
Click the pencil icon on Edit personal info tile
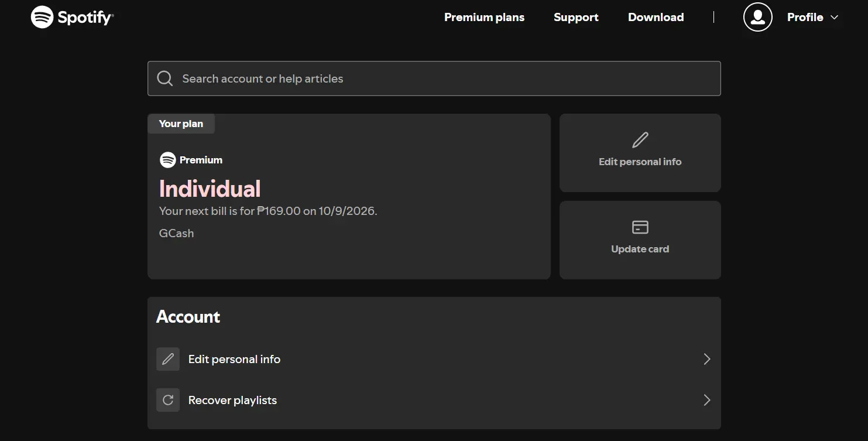point(640,140)
